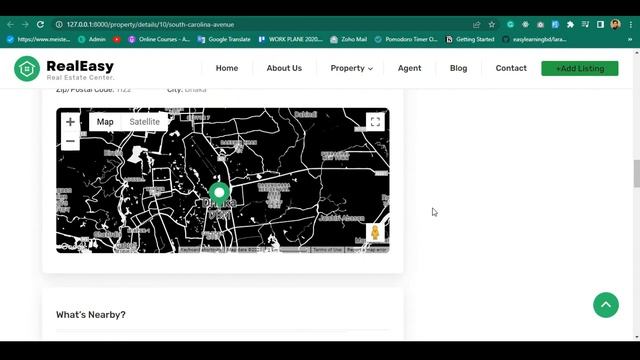Open the YouTube bookmark icon

click(117, 40)
